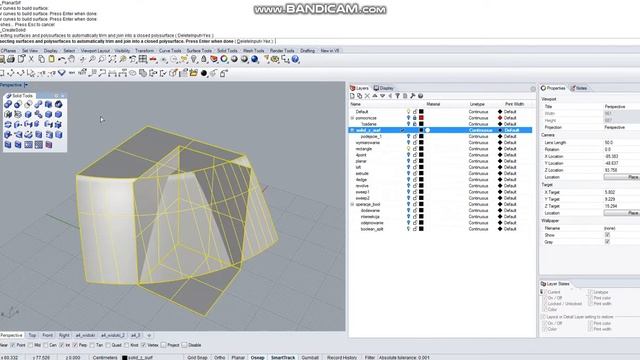Image resolution: width=640 pixels, height=360 pixels.
Task: Click red color swatch of pomocnicze layer
Action: (421, 118)
